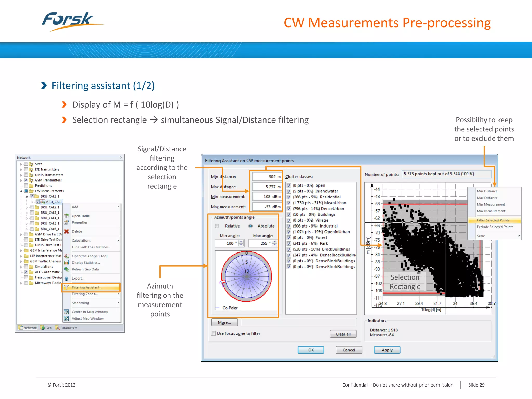This screenshot has height=399, width=532.
Task: Click the Open Table icon in context menu
Action: tap(66, 216)
